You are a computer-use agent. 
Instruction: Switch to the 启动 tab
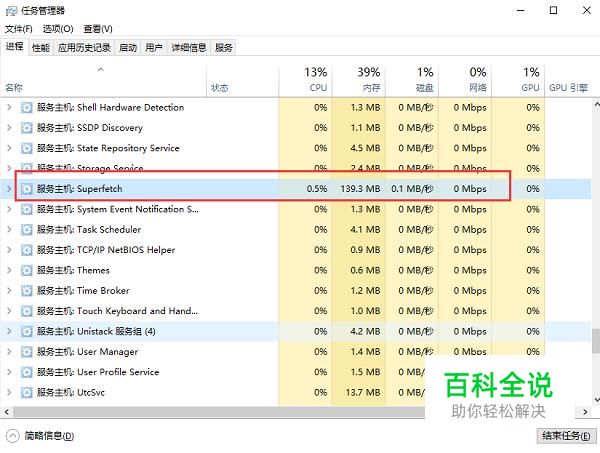click(128, 48)
